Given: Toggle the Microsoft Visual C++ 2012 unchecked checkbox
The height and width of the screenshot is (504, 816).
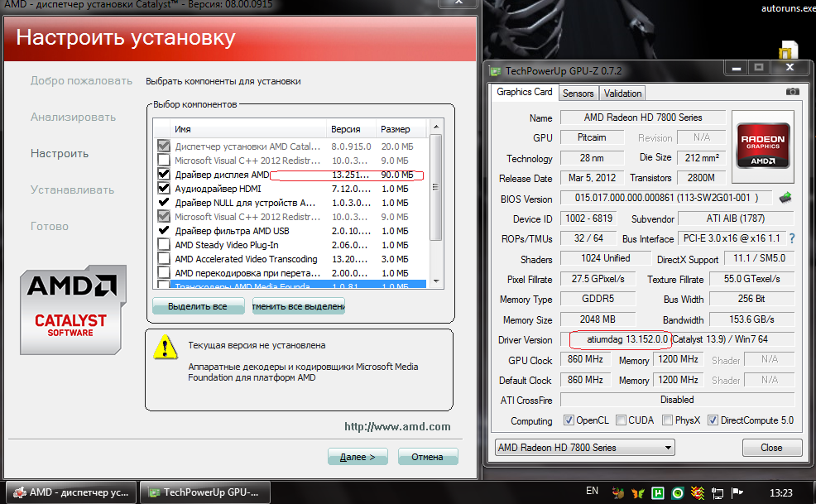Looking at the screenshot, I should point(164,160).
